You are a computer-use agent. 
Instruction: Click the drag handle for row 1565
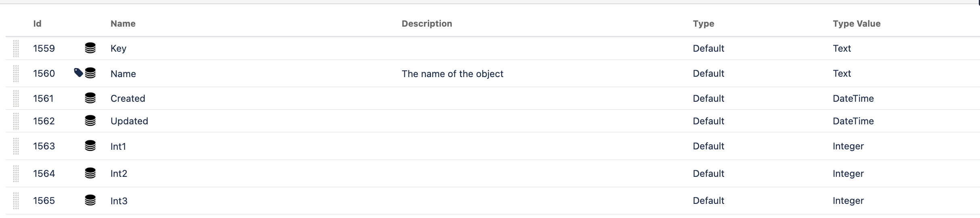(16, 201)
